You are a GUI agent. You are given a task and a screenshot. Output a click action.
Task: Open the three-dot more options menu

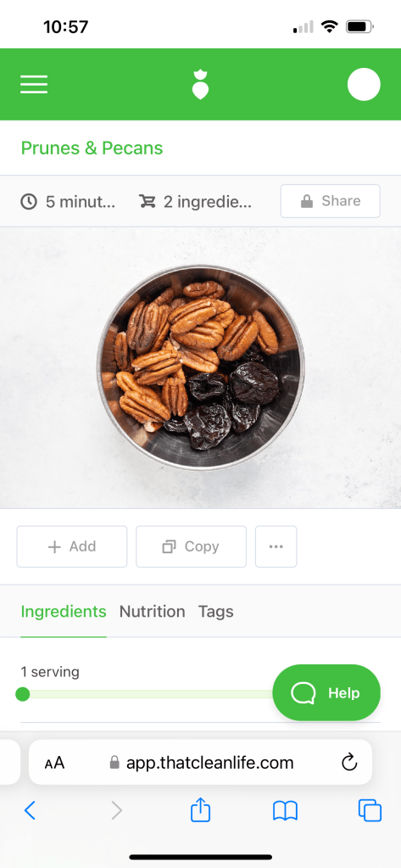click(276, 546)
